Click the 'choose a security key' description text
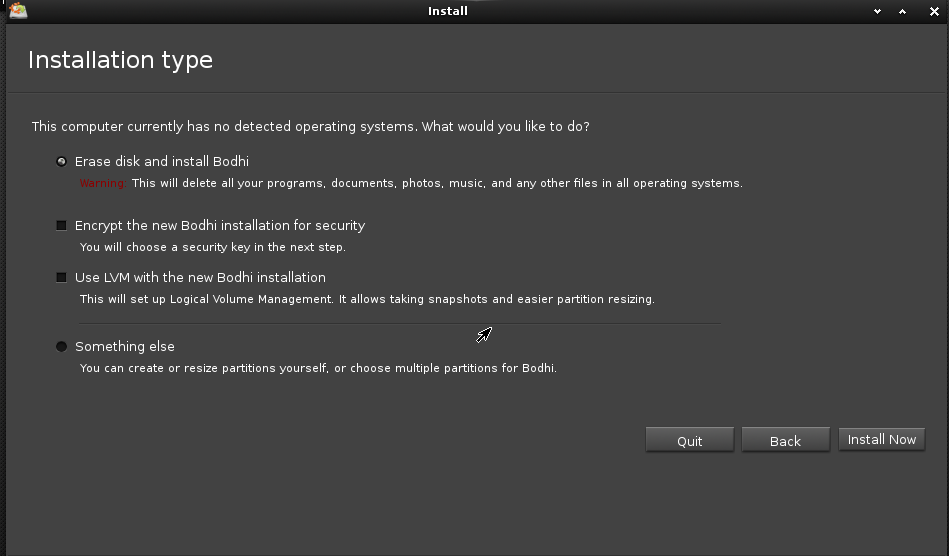 [x=212, y=247]
